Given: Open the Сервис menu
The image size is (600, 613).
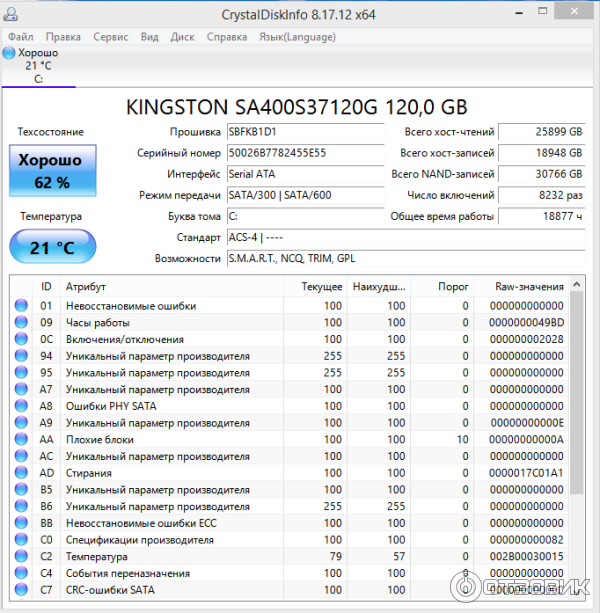Looking at the screenshot, I should pos(111,37).
